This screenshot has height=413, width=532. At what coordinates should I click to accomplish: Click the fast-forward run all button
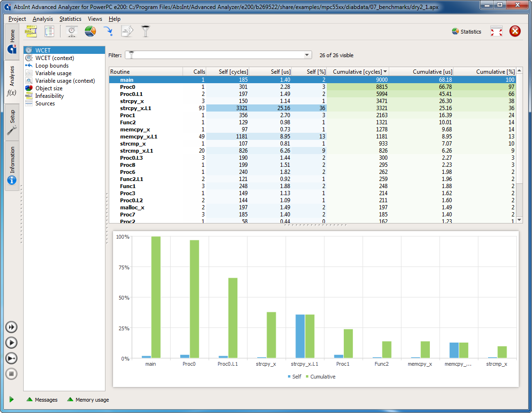click(11, 327)
